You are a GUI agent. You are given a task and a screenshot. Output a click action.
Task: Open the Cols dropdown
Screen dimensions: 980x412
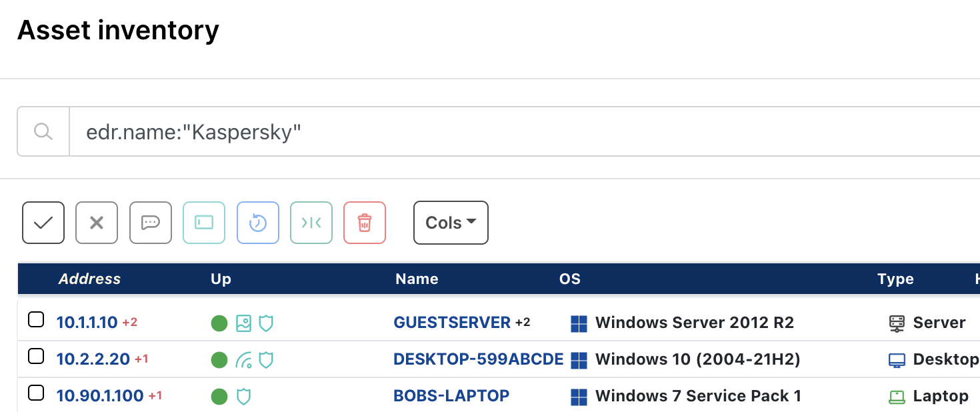click(451, 223)
